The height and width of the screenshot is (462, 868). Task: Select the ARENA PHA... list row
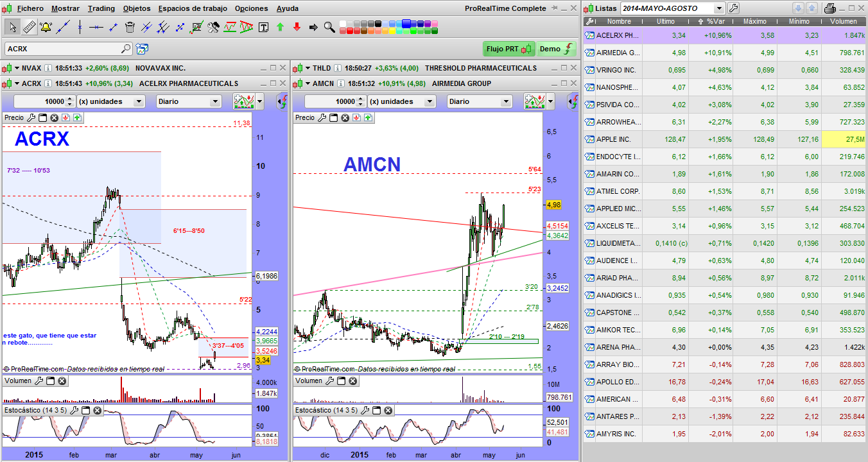725,347
